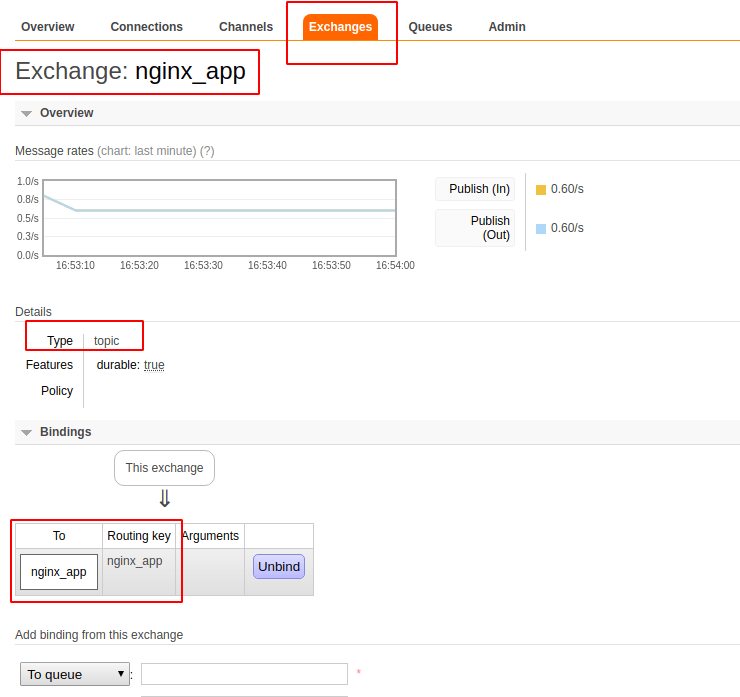Navigate to the Admin tab
This screenshot has width=740, height=697.
[x=507, y=27]
